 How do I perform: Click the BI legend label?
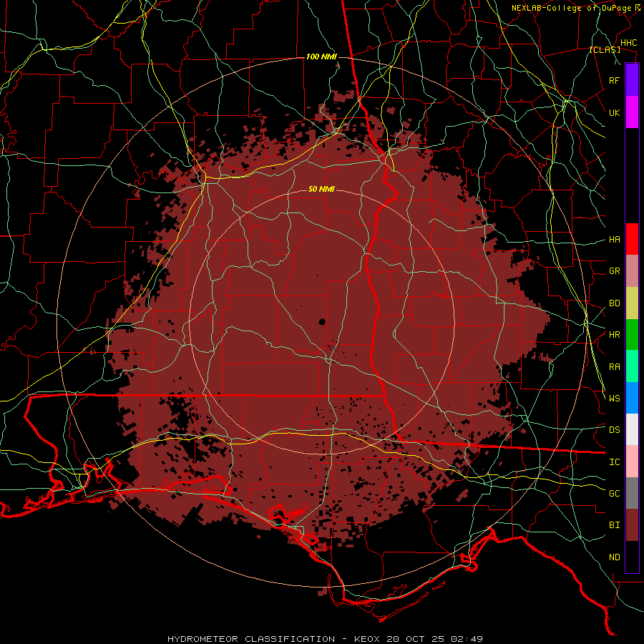(x=614, y=525)
